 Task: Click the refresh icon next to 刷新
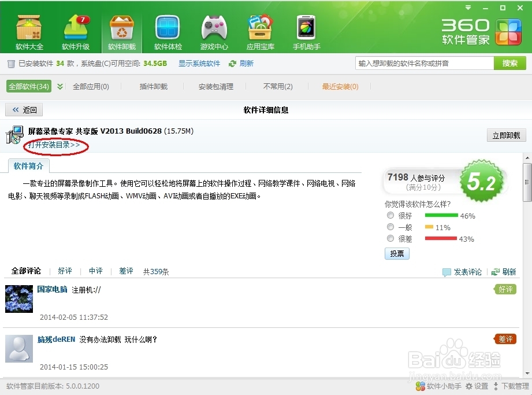pyautogui.click(x=232, y=64)
